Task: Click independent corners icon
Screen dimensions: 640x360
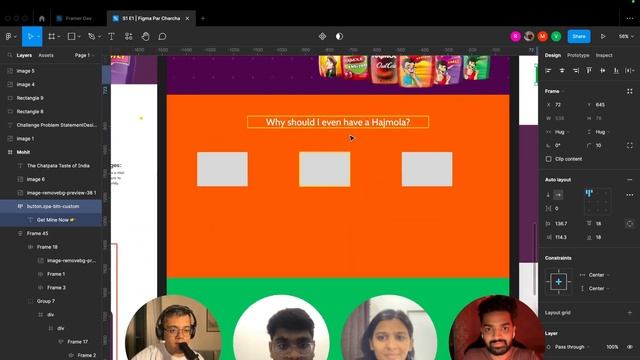Action: [x=630, y=145]
